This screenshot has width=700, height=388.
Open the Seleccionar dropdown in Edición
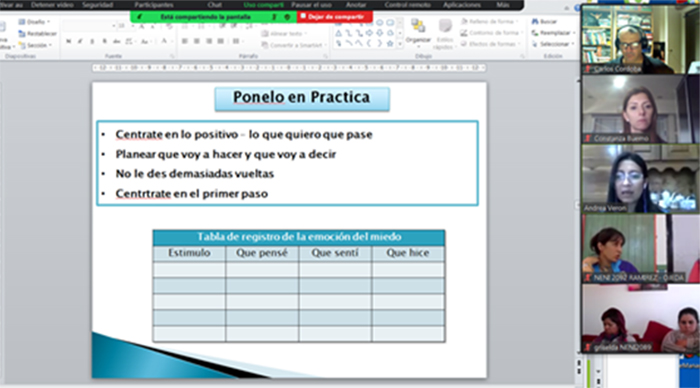tap(553, 44)
